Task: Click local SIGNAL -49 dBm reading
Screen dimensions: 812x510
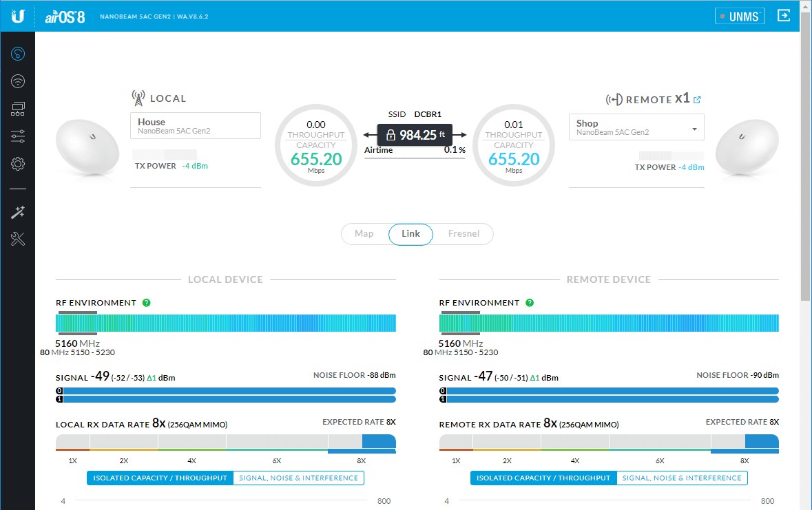Action: pyautogui.click(x=116, y=376)
